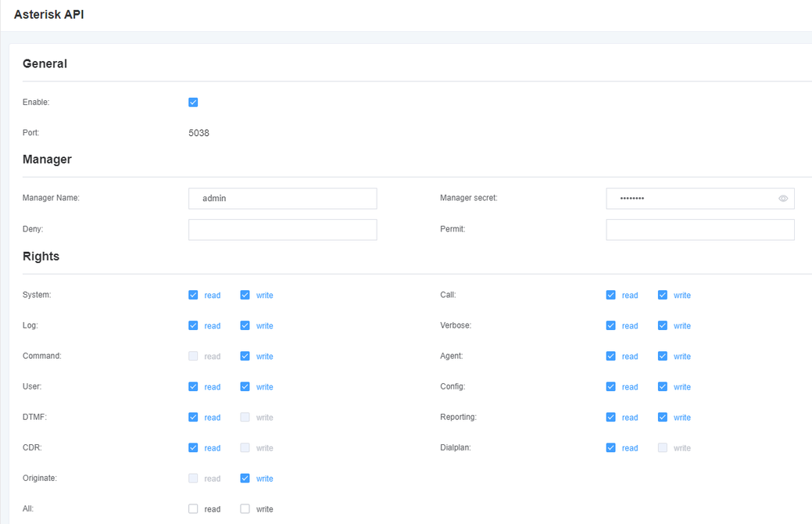Click the port value 5038

(199, 133)
